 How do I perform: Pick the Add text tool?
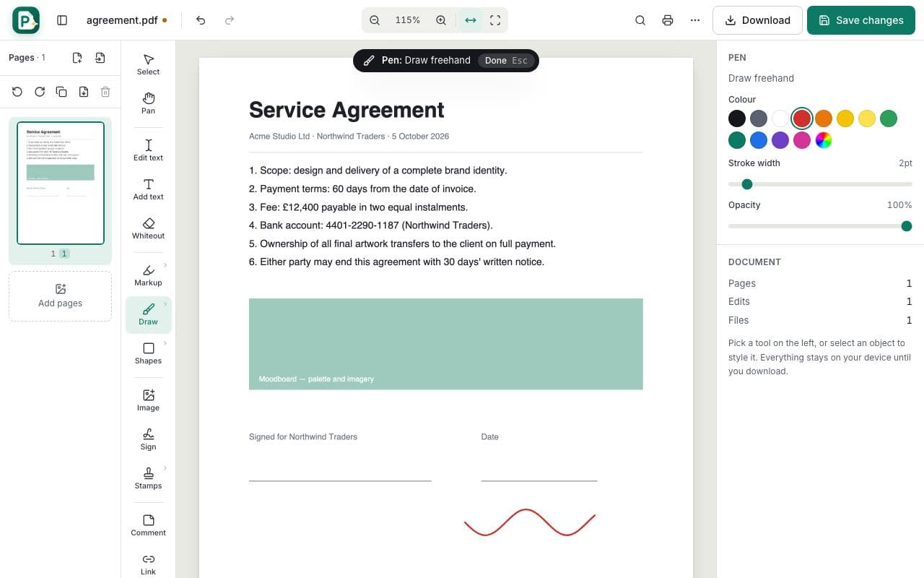(x=148, y=189)
